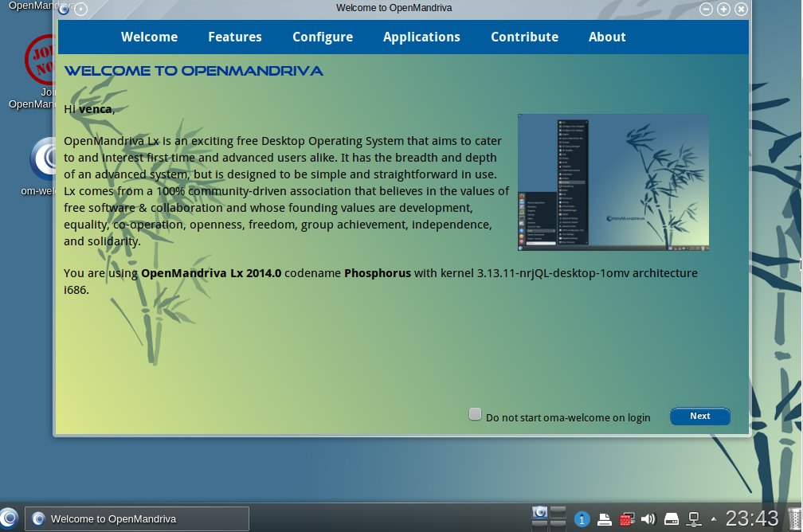Image resolution: width=803 pixels, height=532 pixels.
Task: Minimize the Welcome to OpenMandriva window
Action: (x=706, y=9)
